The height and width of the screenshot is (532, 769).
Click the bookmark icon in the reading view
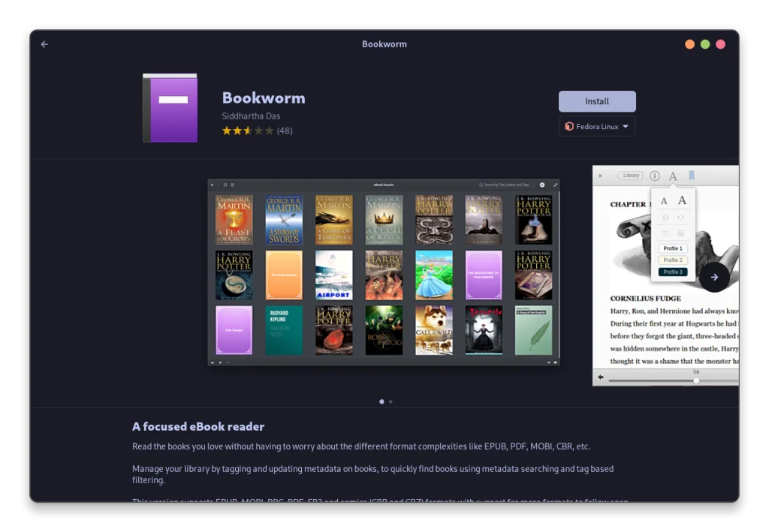click(692, 176)
